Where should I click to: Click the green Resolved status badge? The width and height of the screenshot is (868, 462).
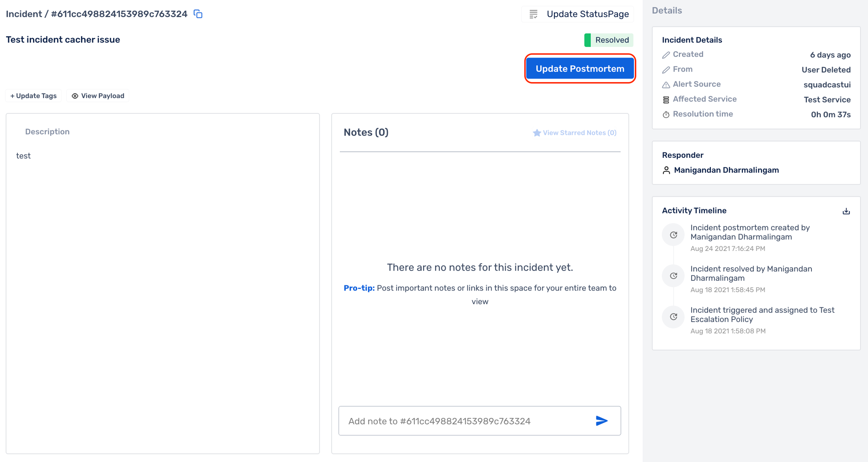pyautogui.click(x=608, y=40)
